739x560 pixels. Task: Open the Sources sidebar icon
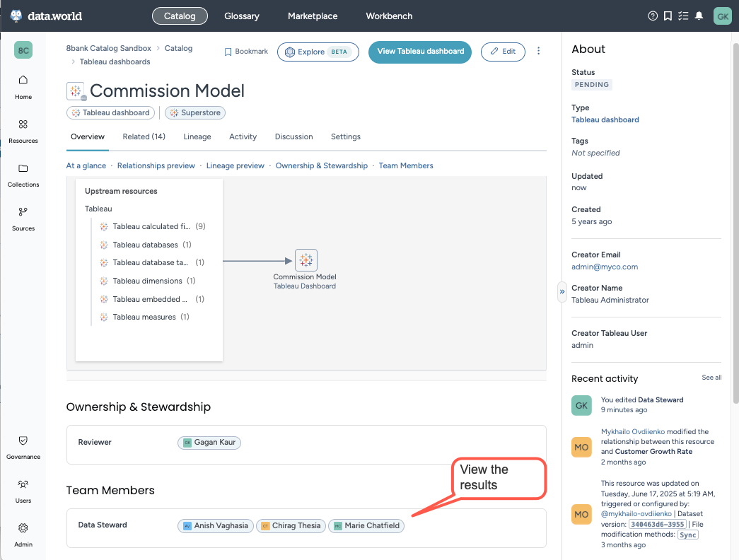coord(23,211)
